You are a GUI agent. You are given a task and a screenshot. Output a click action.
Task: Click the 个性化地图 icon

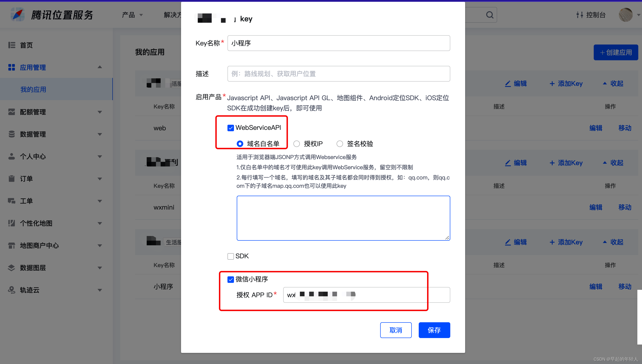point(12,223)
